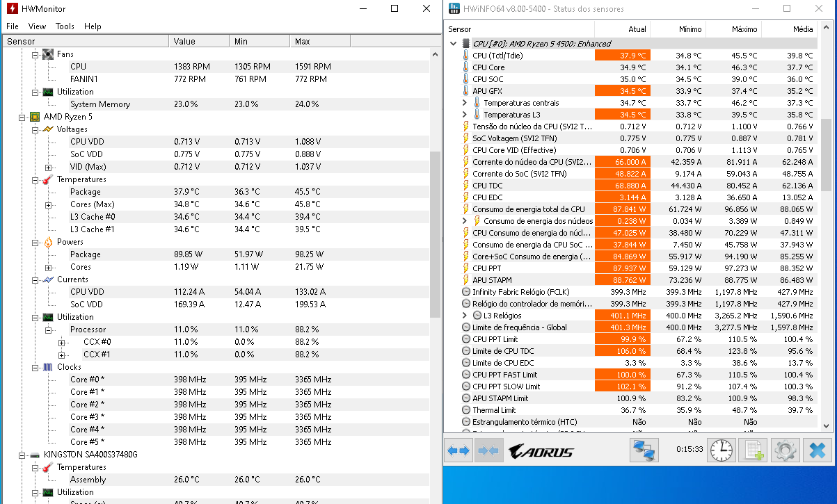Click the lightning icon beside CPU TDC

[x=466, y=186]
